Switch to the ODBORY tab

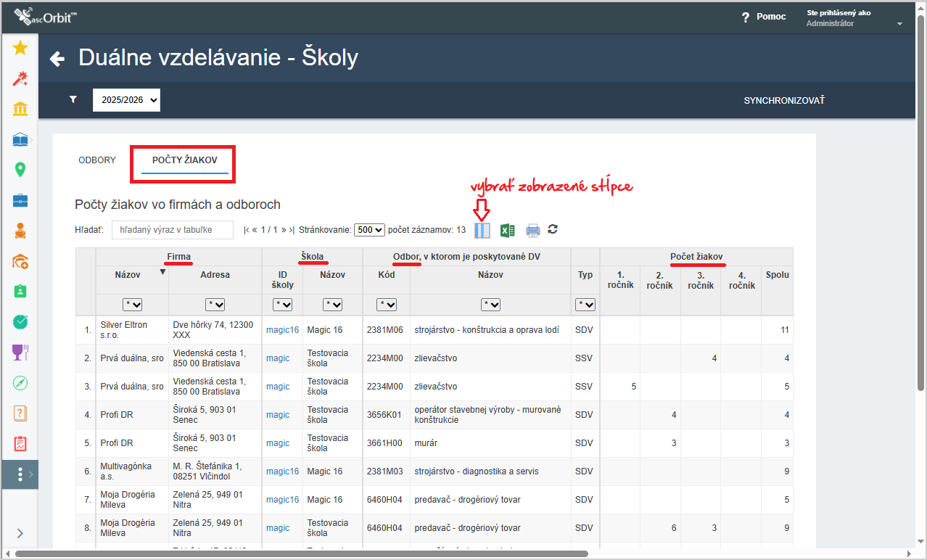97,160
